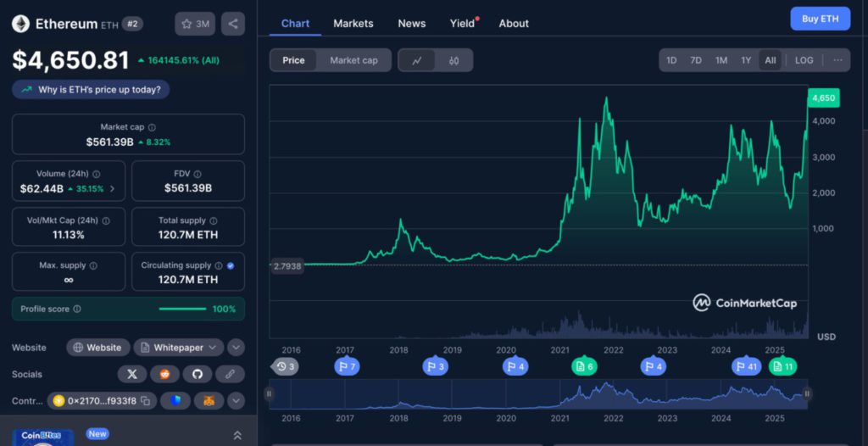Open the News tab

(x=412, y=23)
